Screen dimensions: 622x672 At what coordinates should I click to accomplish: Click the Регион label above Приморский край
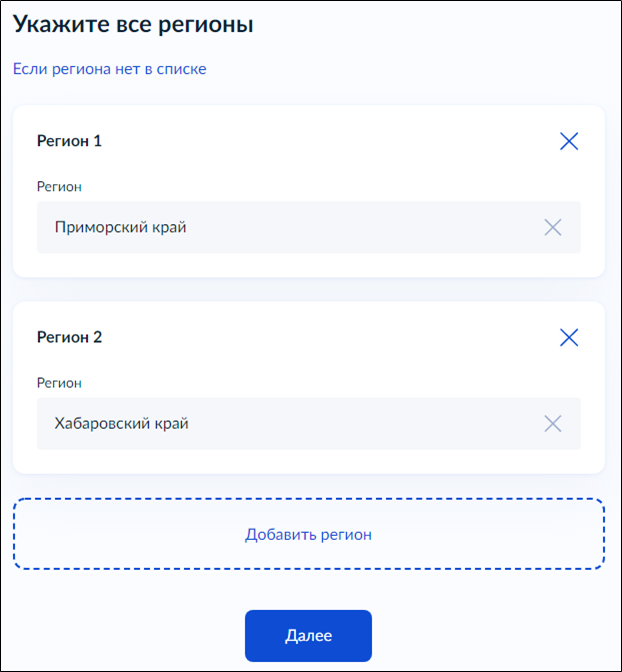pos(59,186)
